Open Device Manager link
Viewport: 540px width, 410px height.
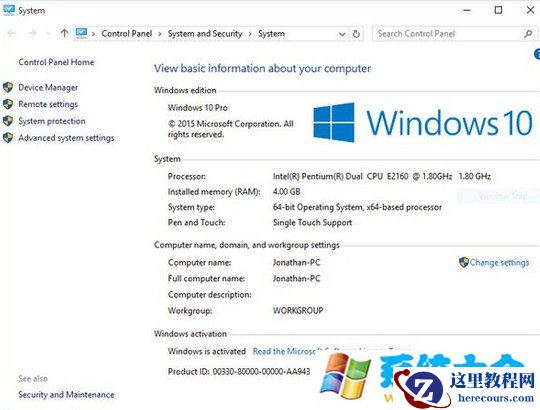click(48, 87)
